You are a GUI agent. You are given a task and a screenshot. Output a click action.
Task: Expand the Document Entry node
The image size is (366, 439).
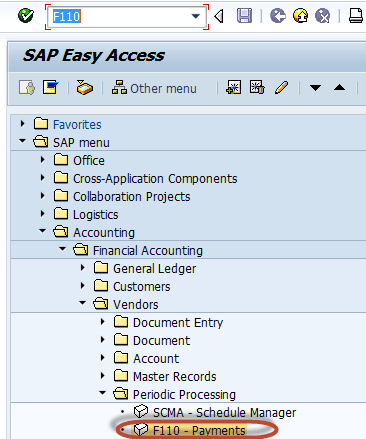[x=103, y=322]
